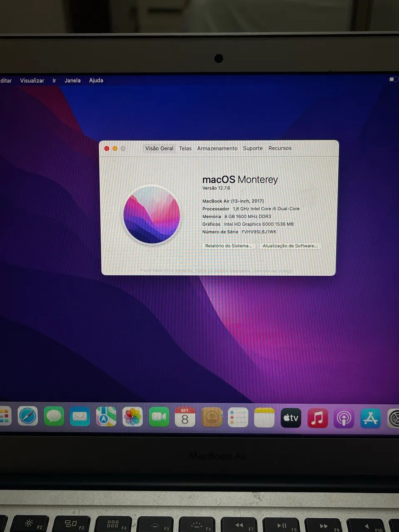Viewport: 399px width, 532px height.
Task: Open System Preferences gear in Dock
Action: tap(393, 419)
